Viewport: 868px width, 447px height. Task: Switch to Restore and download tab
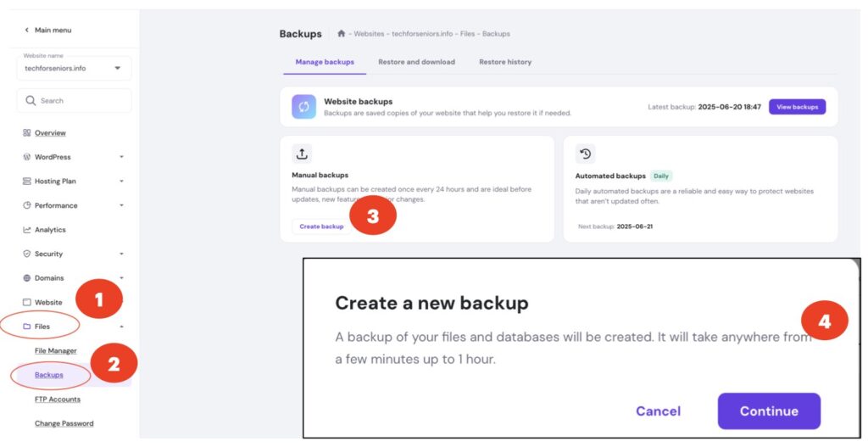pyautogui.click(x=416, y=62)
